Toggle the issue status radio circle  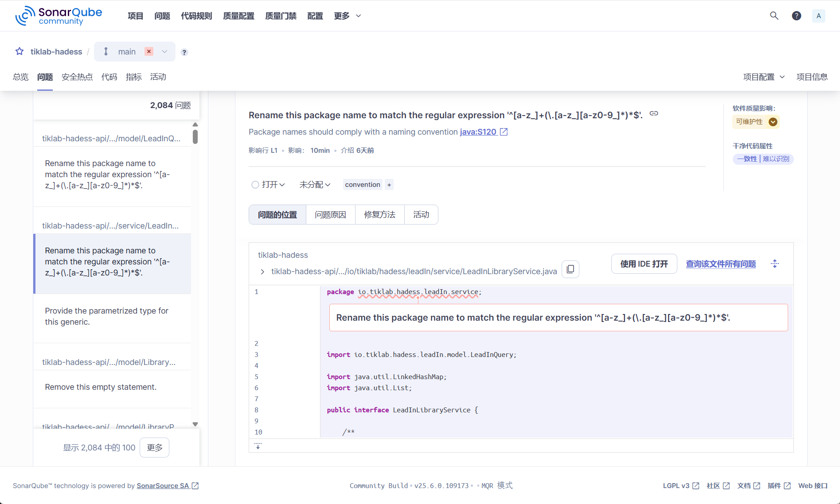(x=255, y=185)
